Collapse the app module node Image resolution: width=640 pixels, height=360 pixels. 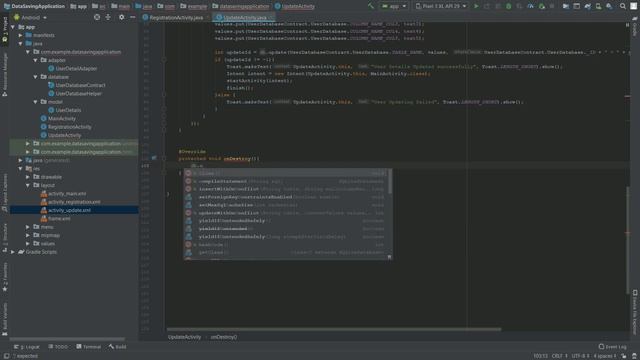tap(13, 27)
